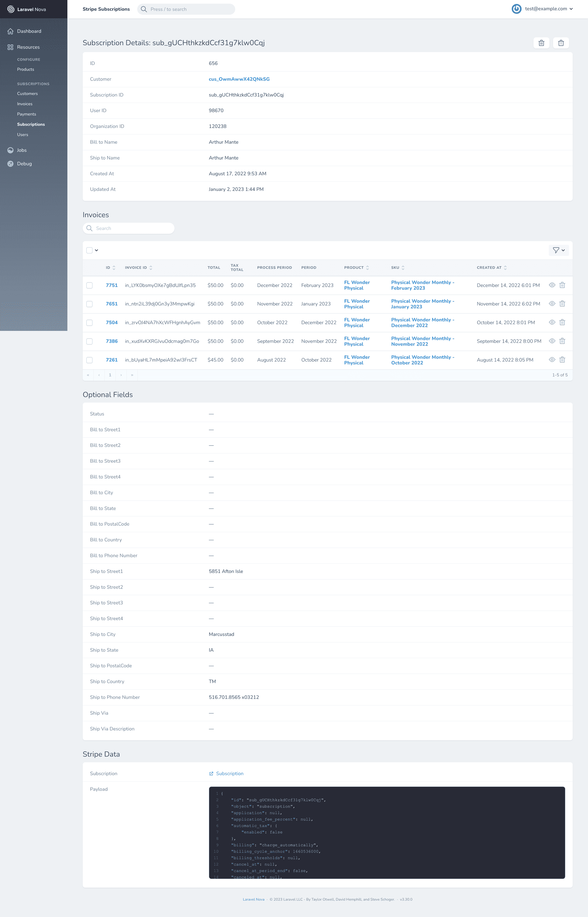Open the Debug section in sidebar

click(x=24, y=164)
